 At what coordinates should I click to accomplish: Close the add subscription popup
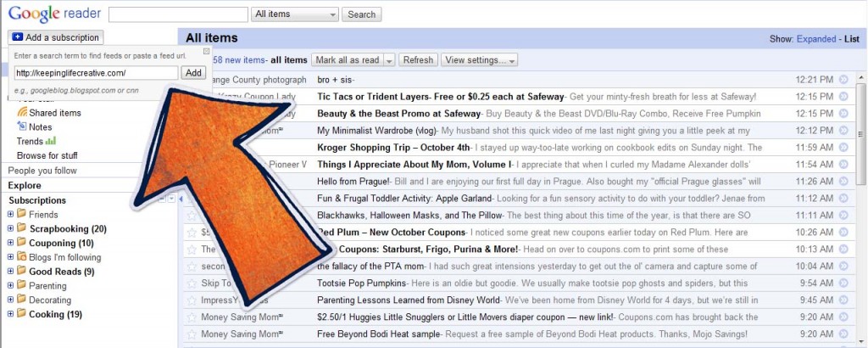(206, 51)
